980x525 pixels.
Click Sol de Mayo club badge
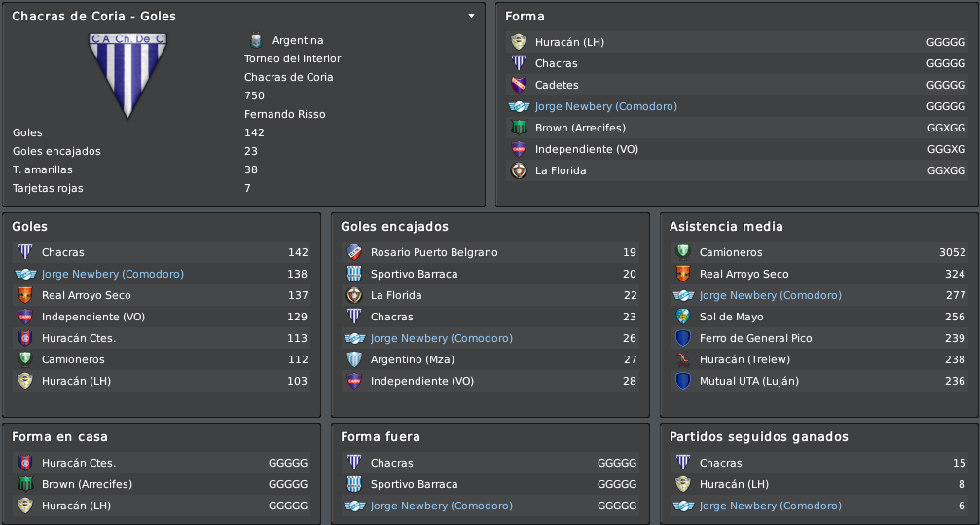point(682,317)
